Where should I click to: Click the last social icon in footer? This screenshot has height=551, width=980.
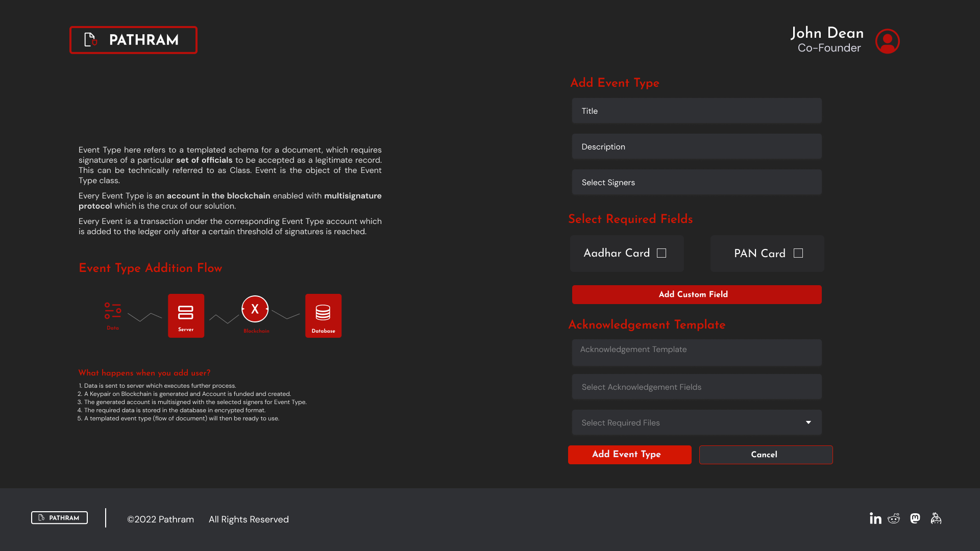(936, 518)
